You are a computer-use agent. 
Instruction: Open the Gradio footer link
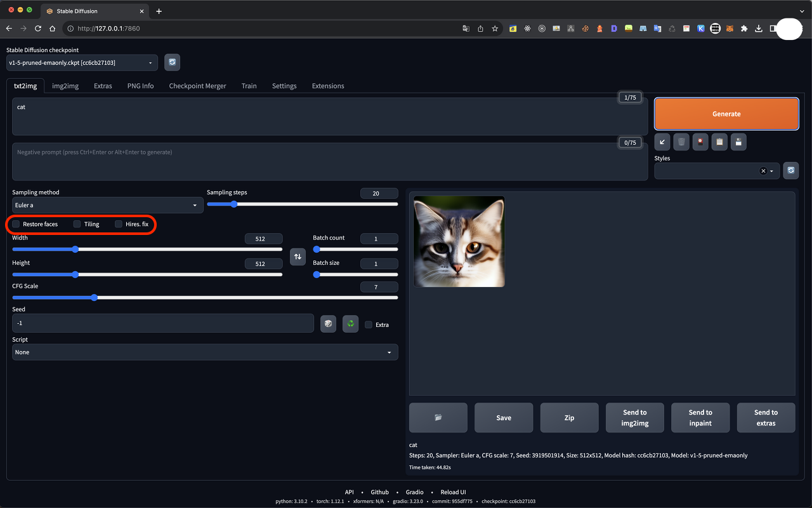pyautogui.click(x=415, y=492)
